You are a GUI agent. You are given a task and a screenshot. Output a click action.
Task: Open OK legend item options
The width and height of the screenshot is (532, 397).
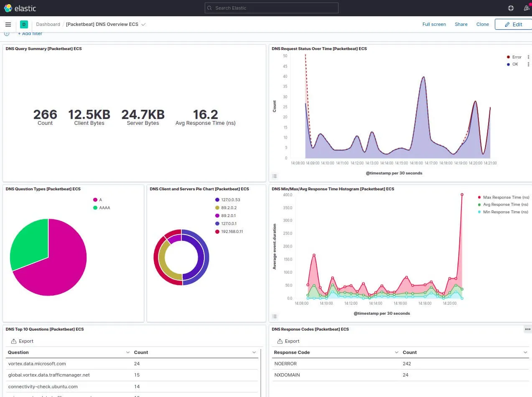tap(529, 64)
